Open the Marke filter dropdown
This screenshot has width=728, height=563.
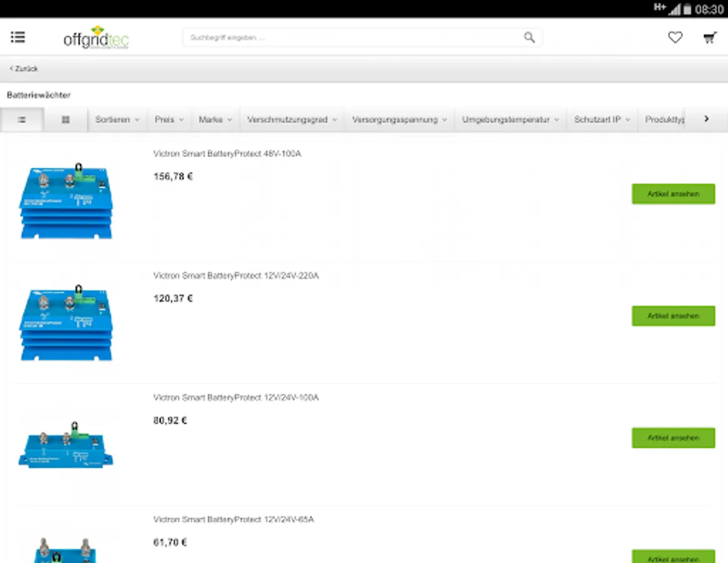click(x=215, y=119)
